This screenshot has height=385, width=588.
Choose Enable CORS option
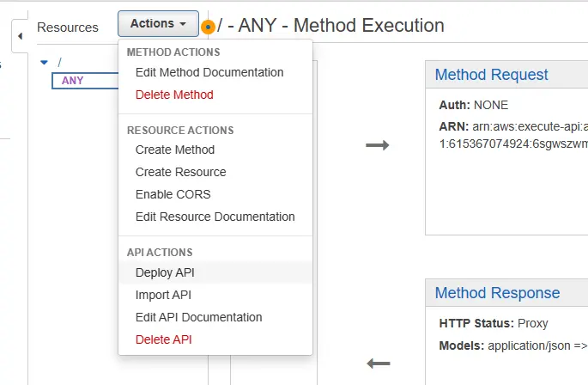[173, 194]
